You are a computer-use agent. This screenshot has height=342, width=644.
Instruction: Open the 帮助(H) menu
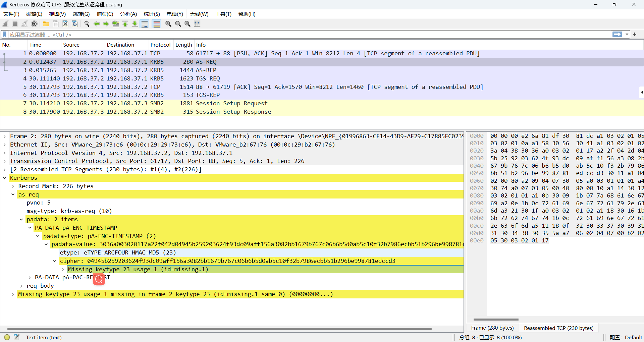pyautogui.click(x=247, y=14)
